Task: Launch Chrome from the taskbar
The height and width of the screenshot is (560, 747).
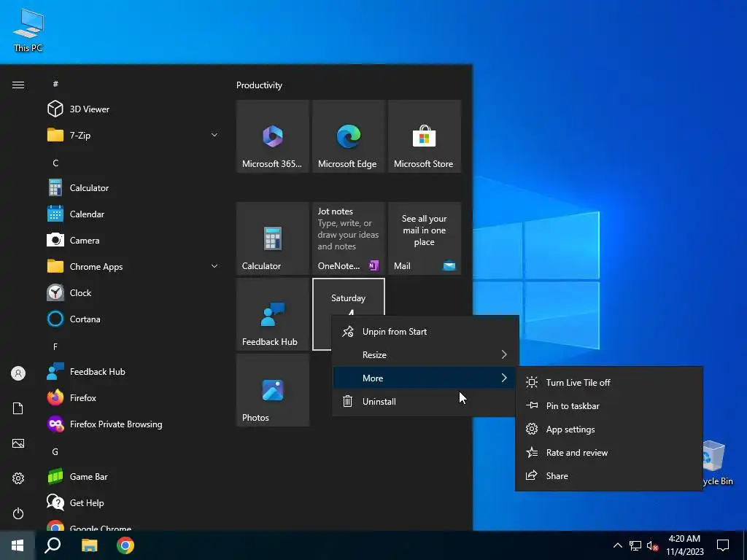Action: pos(125,545)
